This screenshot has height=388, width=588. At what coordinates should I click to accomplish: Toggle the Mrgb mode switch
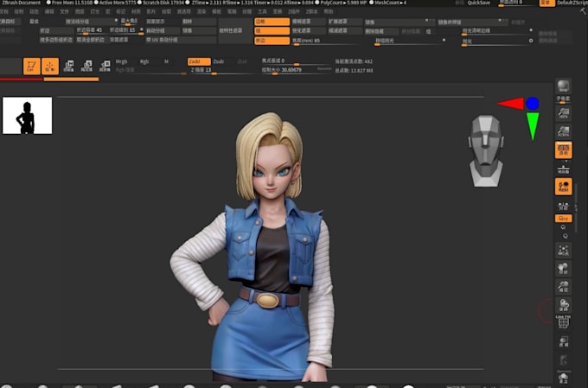pyautogui.click(x=122, y=61)
